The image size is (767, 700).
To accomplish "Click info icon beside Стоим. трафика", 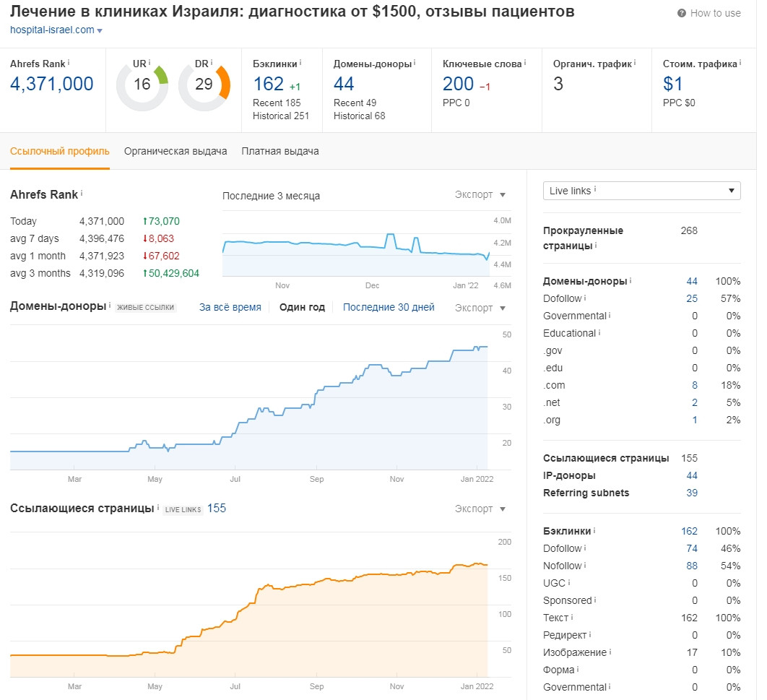I will click(740, 64).
